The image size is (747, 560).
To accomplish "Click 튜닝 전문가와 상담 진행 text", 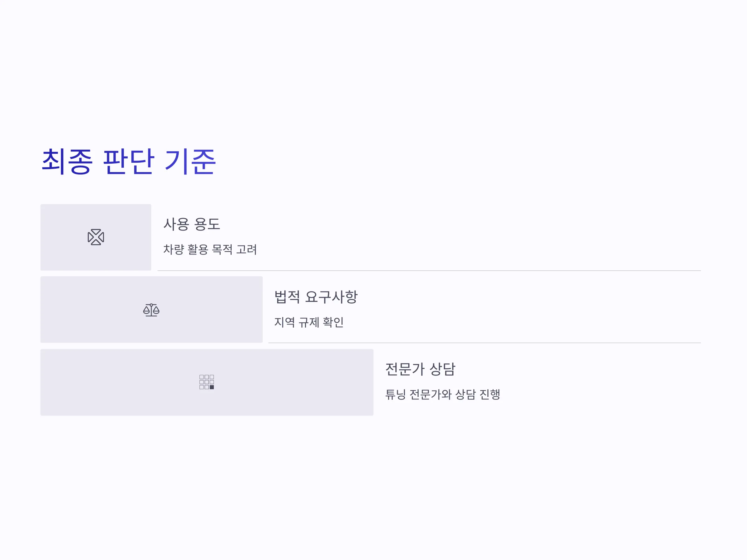I will (x=442, y=394).
